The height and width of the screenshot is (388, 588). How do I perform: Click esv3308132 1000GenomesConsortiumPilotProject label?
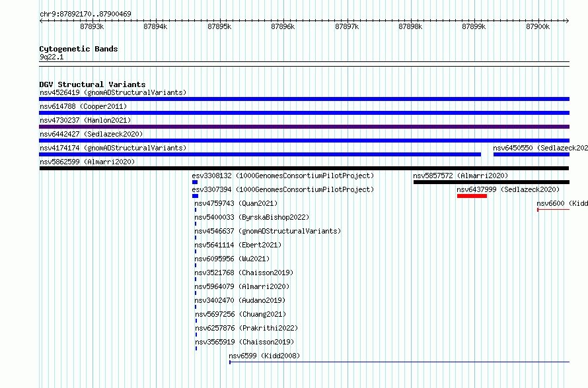[283, 176]
